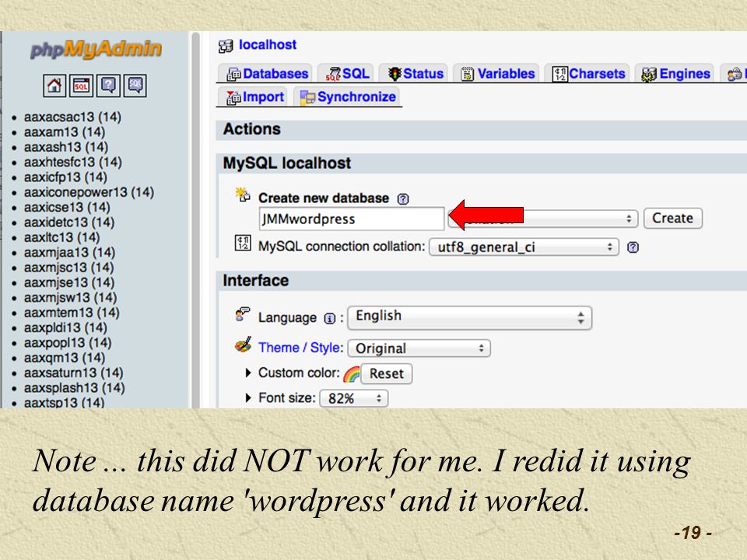Viewport: 747px width, 560px height.
Task: Click the Language speech icon
Action: click(x=243, y=315)
